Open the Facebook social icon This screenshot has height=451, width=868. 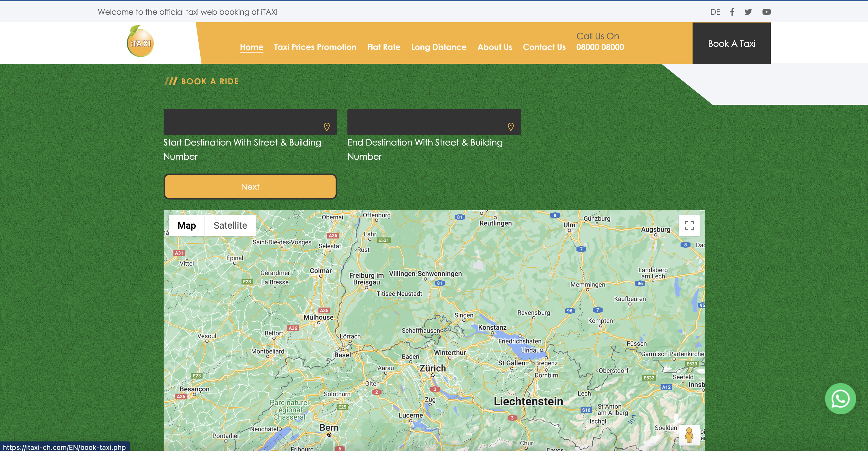(x=732, y=12)
